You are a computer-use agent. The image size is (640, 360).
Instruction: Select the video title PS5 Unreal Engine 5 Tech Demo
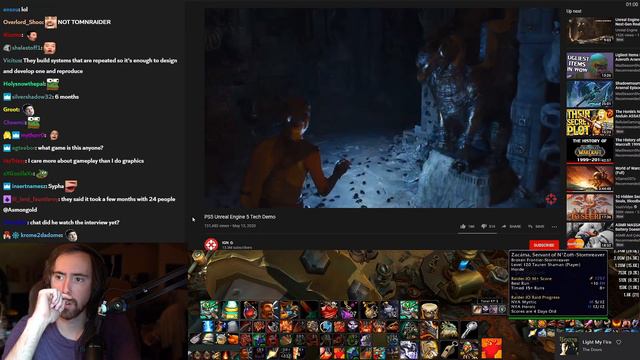pyautogui.click(x=240, y=217)
